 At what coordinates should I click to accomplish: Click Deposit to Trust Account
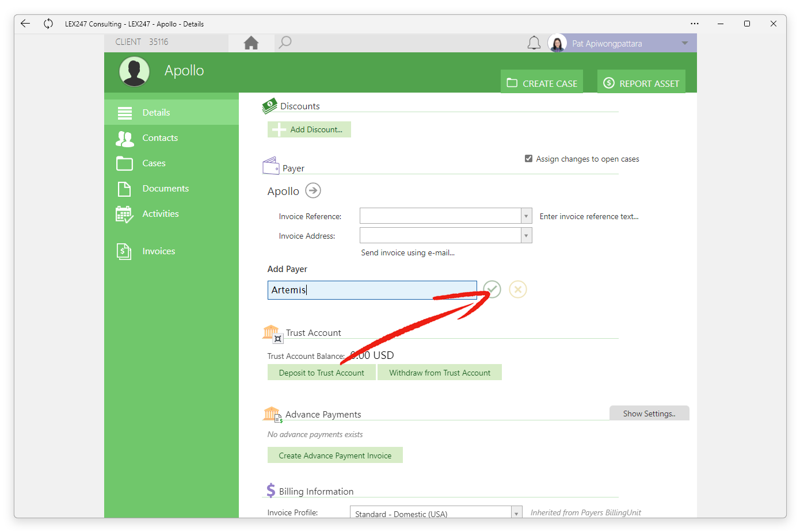[322, 373]
